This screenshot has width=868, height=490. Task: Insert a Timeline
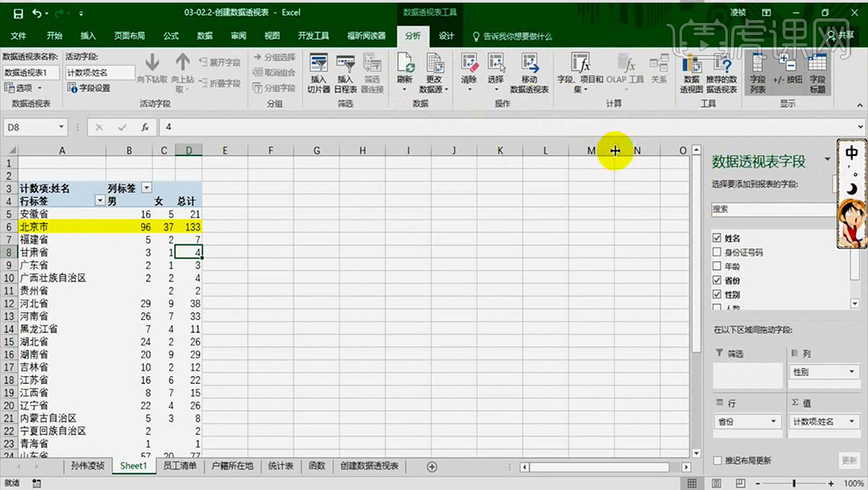click(x=345, y=73)
